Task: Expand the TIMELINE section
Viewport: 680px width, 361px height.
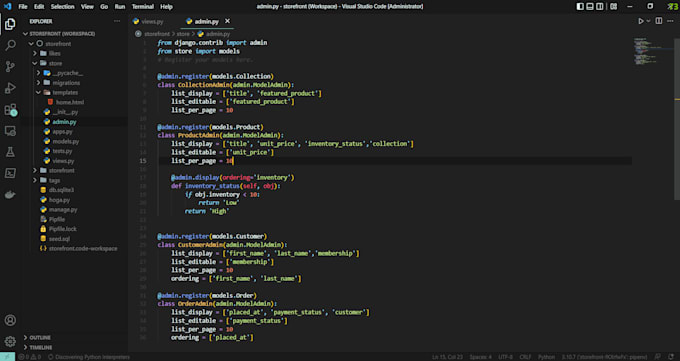Action: tap(39, 348)
